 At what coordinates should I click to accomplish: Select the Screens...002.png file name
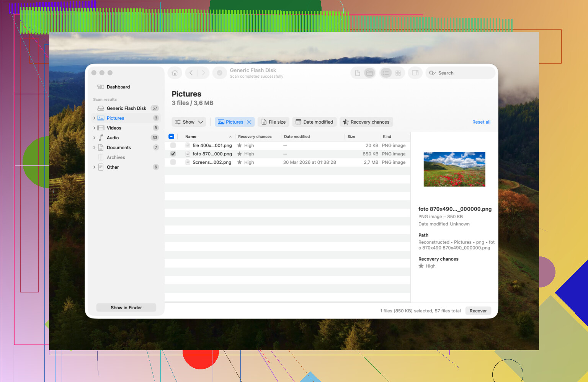(x=212, y=162)
